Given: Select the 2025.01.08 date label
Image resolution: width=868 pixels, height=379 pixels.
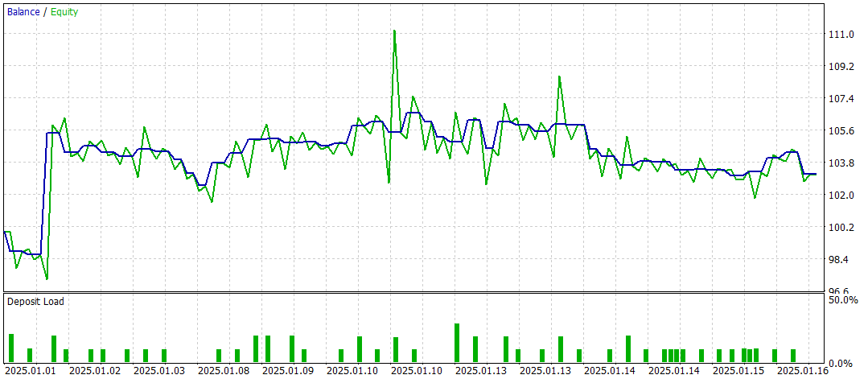Looking at the screenshot, I should coord(223,370).
